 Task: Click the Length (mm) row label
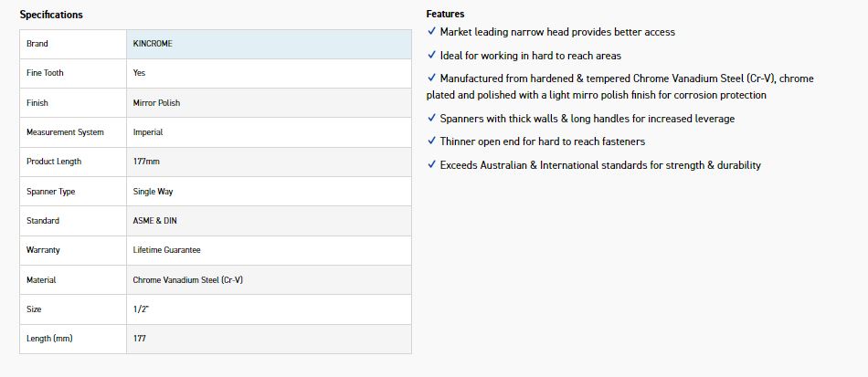(x=49, y=339)
